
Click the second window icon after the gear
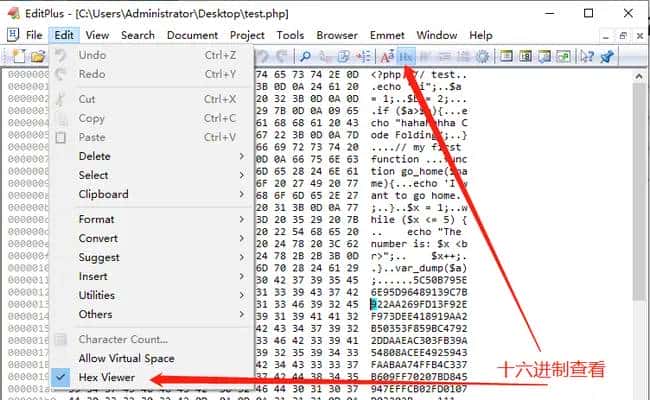coord(525,56)
